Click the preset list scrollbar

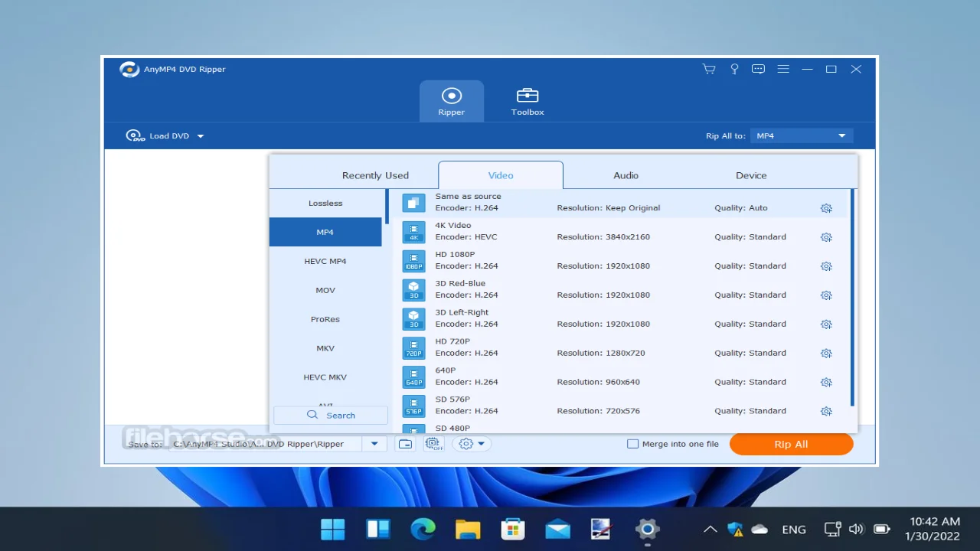852,298
